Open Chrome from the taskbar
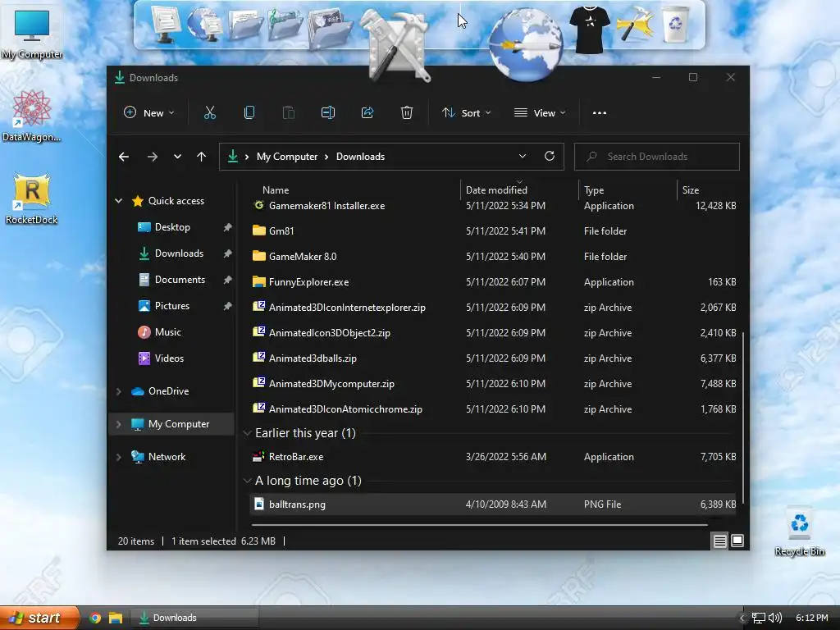The height and width of the screenshot is (630, 840). tap(95, 618)
